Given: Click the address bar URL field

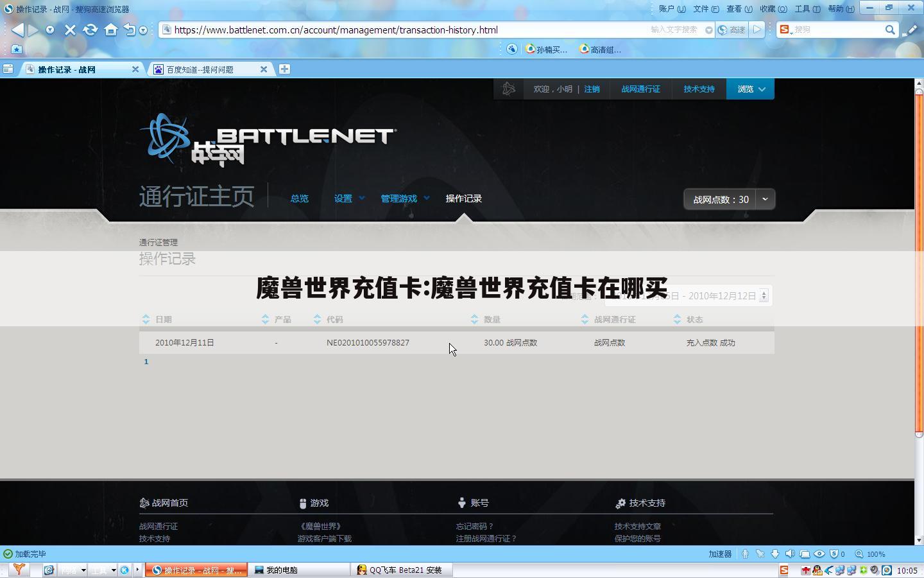Looking at the screenshot, I should point(411,30).
